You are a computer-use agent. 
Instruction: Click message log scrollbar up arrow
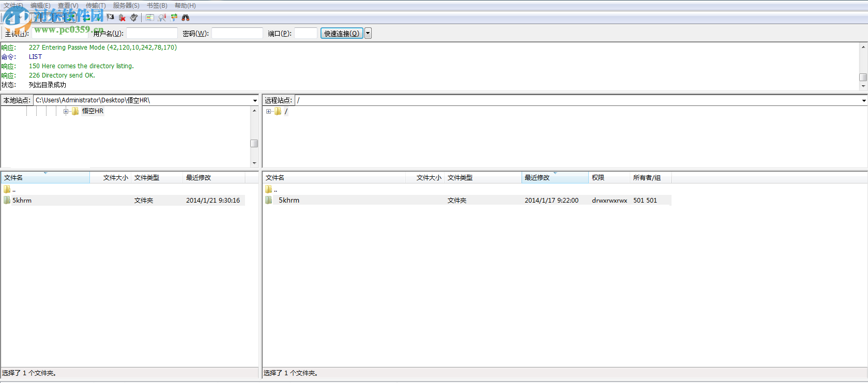point(863,47)
